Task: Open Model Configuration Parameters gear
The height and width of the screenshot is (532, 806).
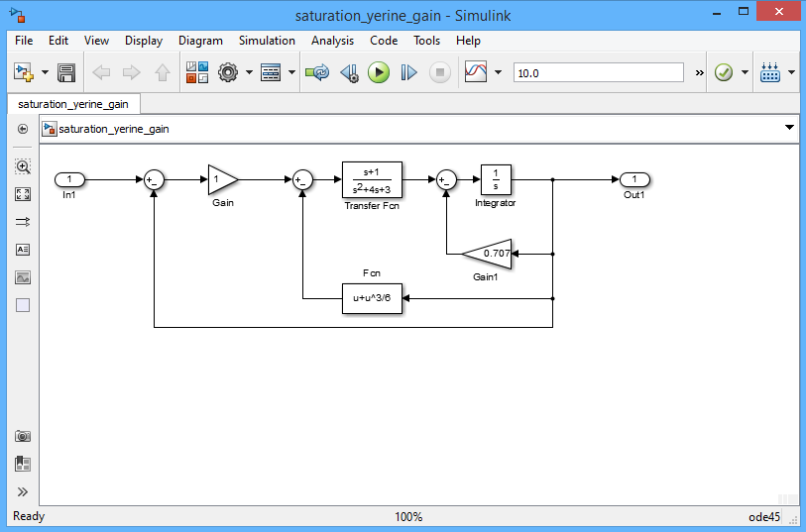Action: [x=228, y=72]
